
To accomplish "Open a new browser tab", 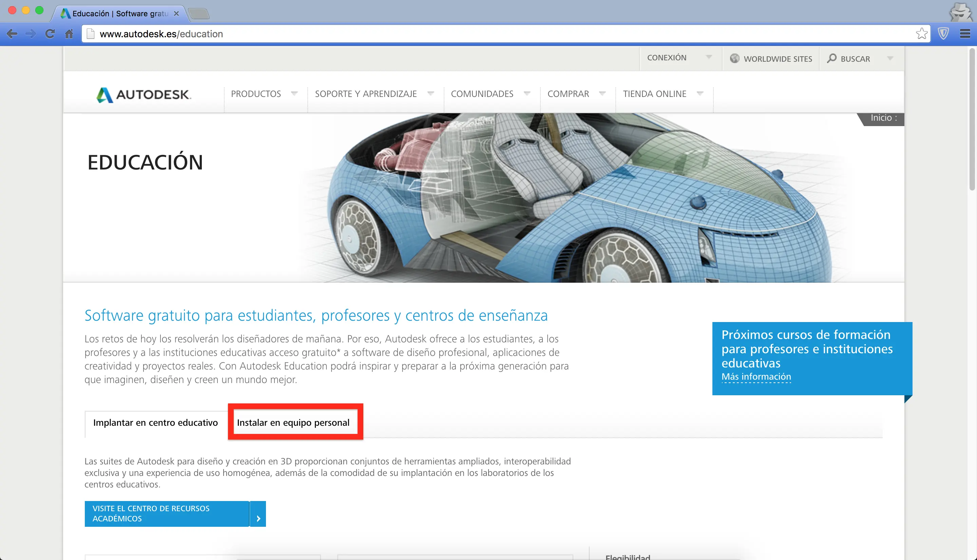I will point(198,14).
